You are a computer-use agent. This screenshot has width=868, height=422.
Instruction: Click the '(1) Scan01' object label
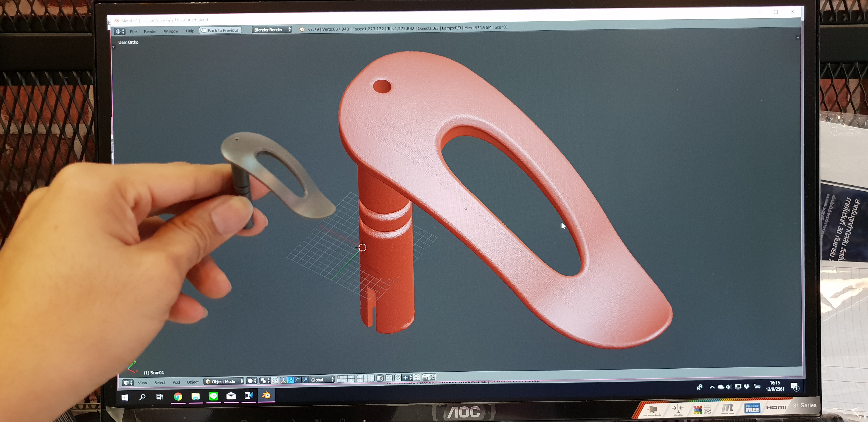pos(154,373)
